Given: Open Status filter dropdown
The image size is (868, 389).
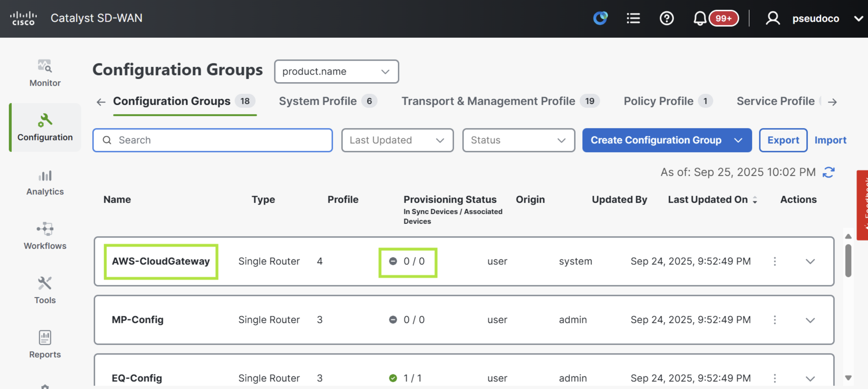Looking at the screenshot, I should 518,140.
